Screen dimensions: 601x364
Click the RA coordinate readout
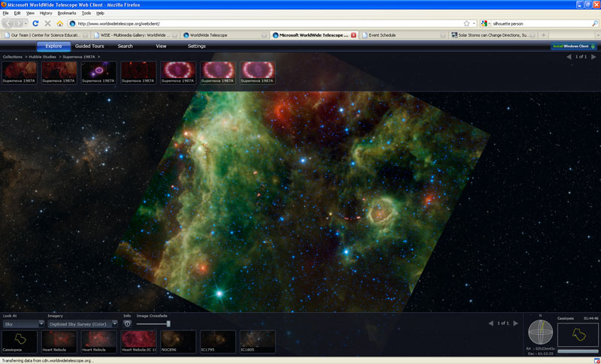(540, 349)
